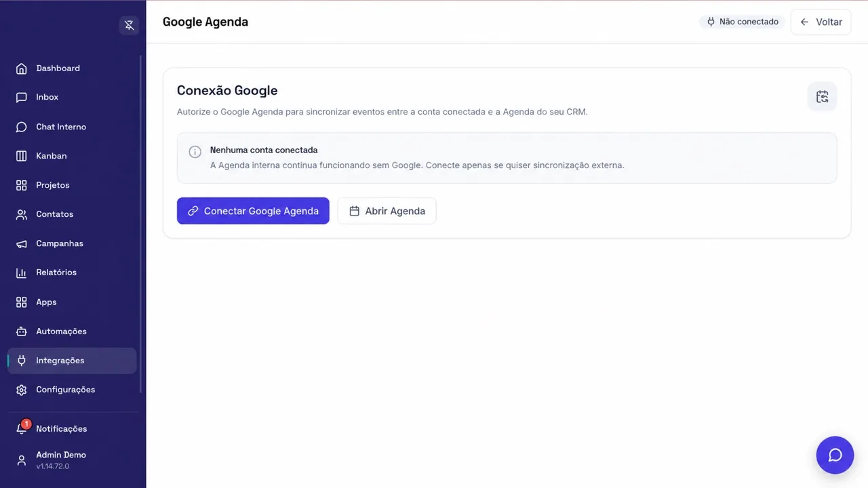868x488 pixels.
Task: Click the info icon in the notice
Action: 195,152
